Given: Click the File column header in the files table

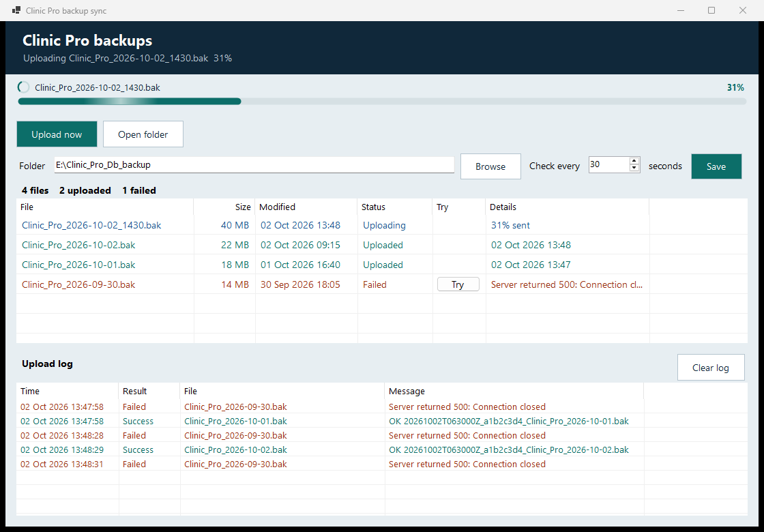Looking at the screenshot, I should [x=105, y=207].
